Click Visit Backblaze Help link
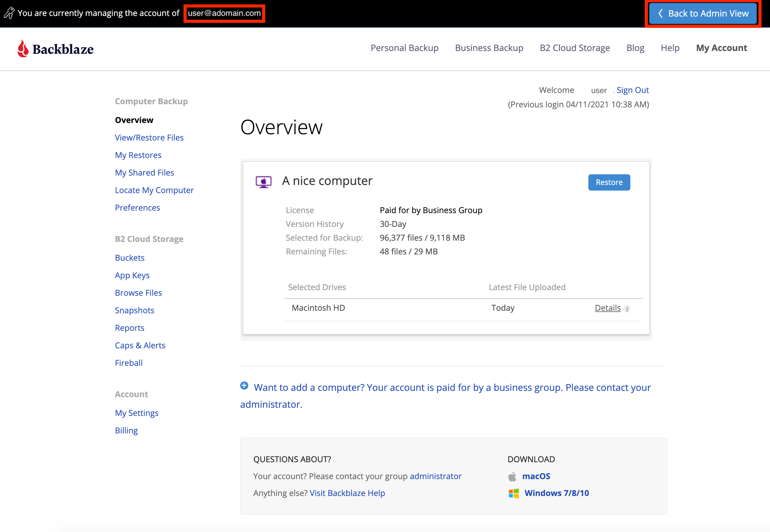This screenshot has width=770, height=532. coord(347,493)
